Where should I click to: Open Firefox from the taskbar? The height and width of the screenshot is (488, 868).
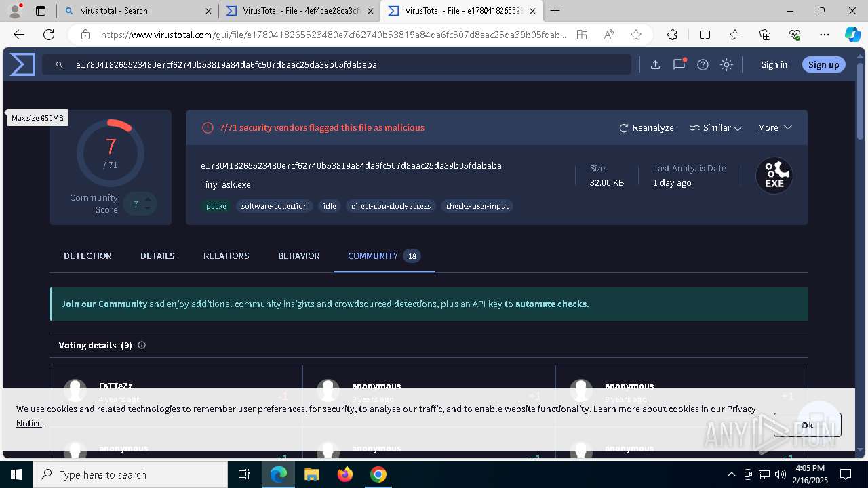pos(344,474)
